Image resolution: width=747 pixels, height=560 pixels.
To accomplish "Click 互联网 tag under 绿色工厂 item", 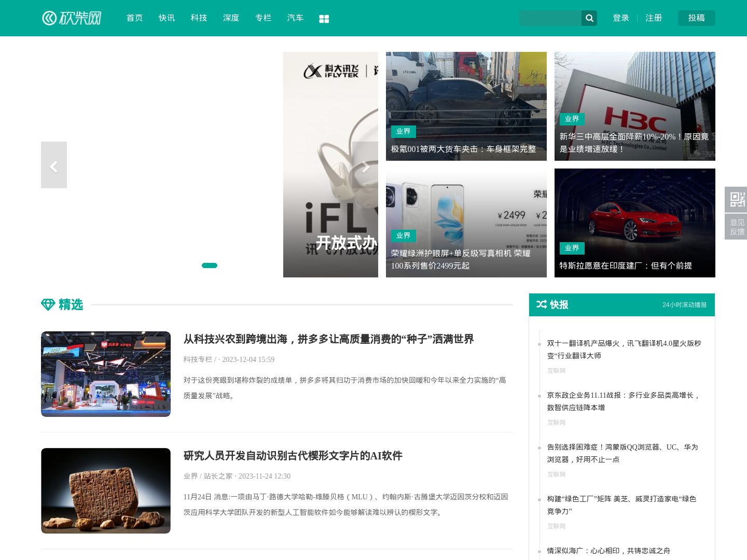I will coord(556,526).
